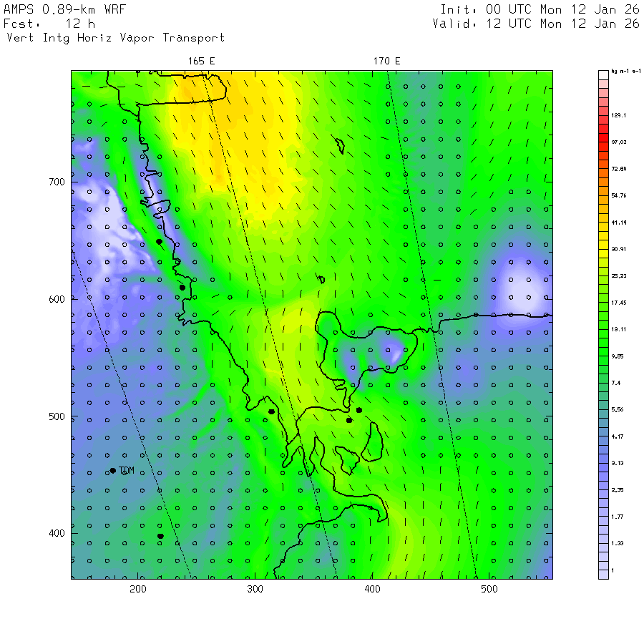Select the "41.19" colorbar value
The image size is (644, 644).
tap(618, 223)
